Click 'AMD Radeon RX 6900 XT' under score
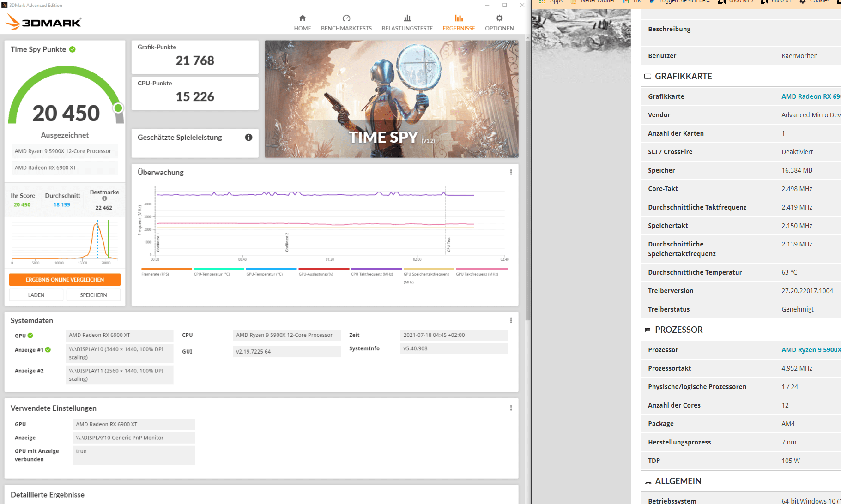Image resolution: width=841 pixels, height=504 pixels. click(65, 168)
